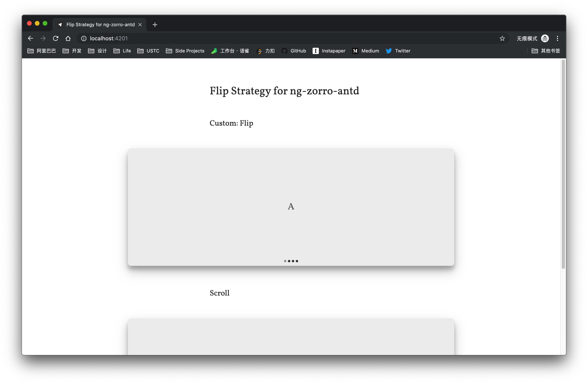Expand the USTC bookmark folder
The height and width of the screenshot is (384, 588).
(x=148, y=51)
